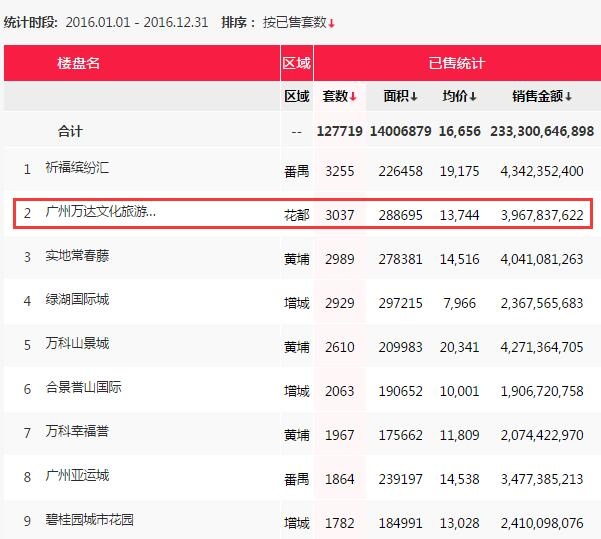Open the 祈福缤纷汇 property link

coord(77,168)
